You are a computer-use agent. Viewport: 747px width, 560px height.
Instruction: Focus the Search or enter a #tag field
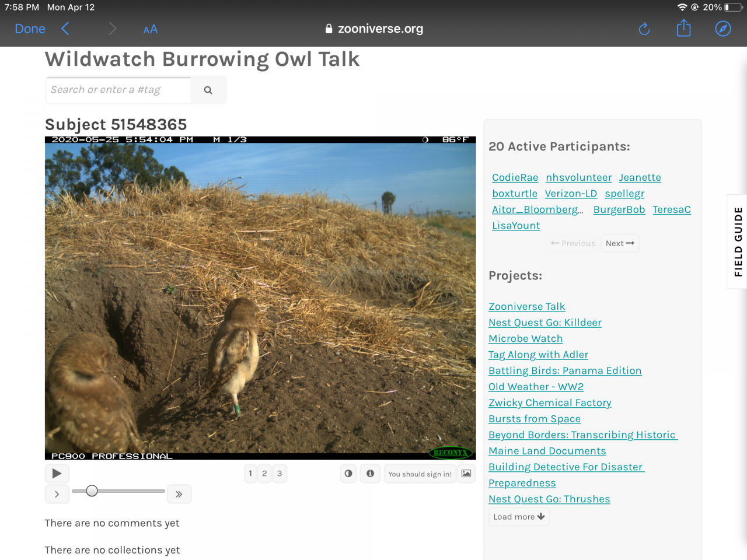click(x=118, y=90)
